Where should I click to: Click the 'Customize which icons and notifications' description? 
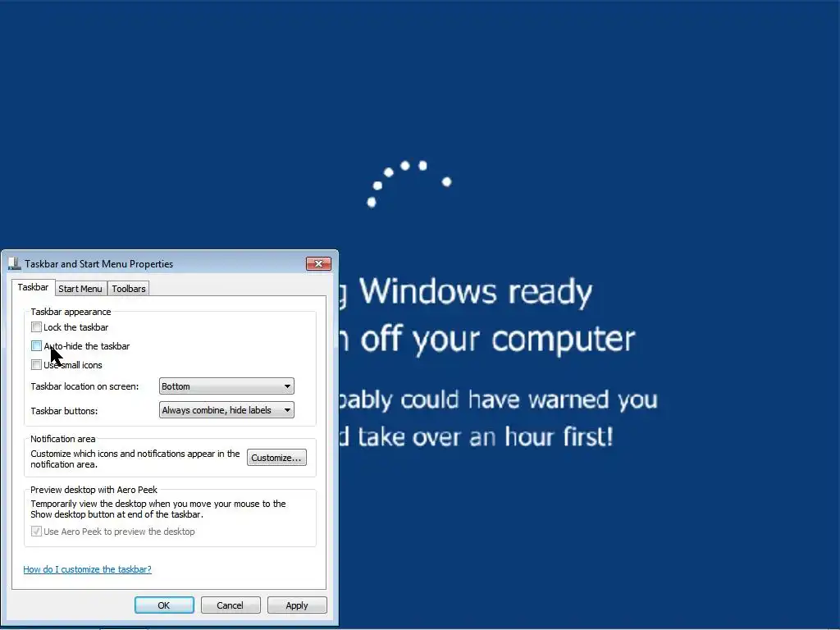coord(135,459)
